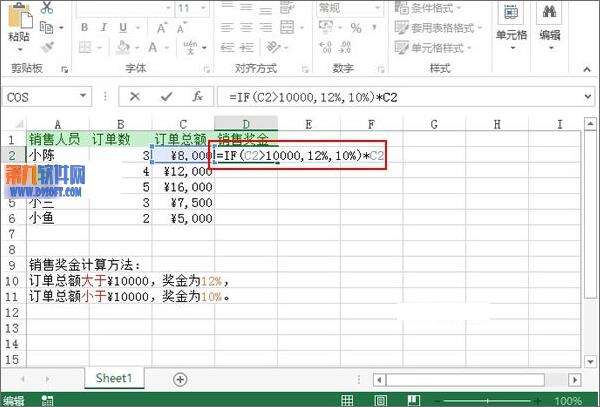
Task: Open the cell Borders button
Action: pyautogui.click(x=85, y=48)
